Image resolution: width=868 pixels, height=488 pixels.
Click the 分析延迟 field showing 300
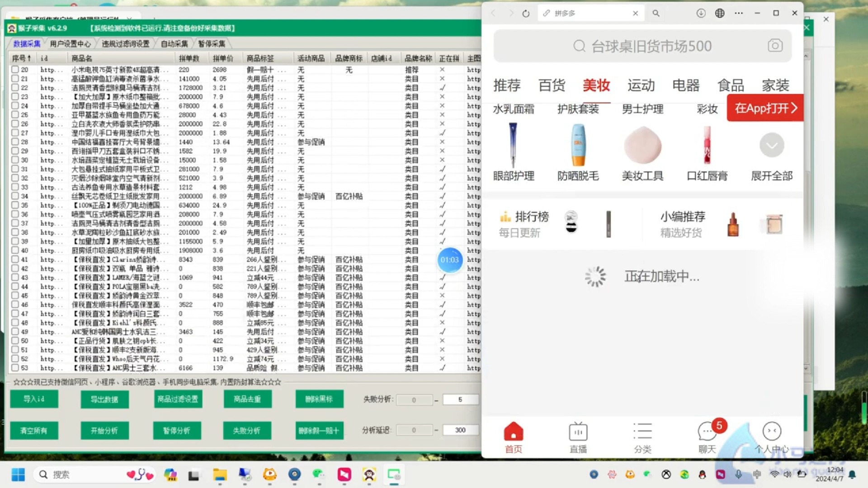[460, 430]
